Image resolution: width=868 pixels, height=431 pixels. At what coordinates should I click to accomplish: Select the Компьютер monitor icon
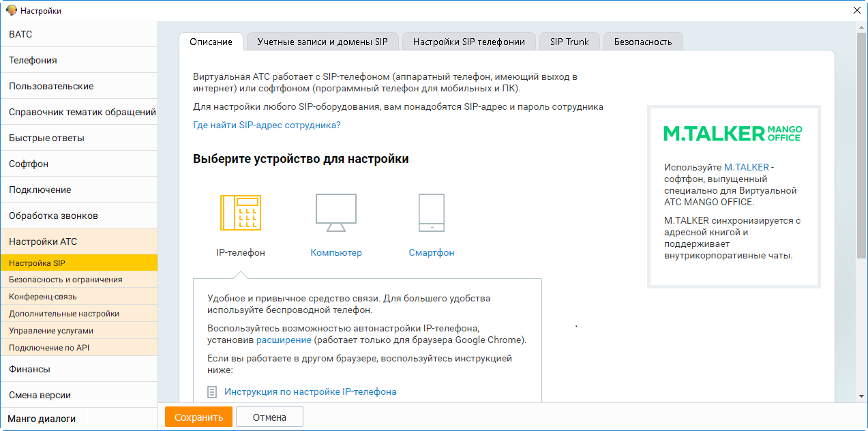(x=336, y=213)
